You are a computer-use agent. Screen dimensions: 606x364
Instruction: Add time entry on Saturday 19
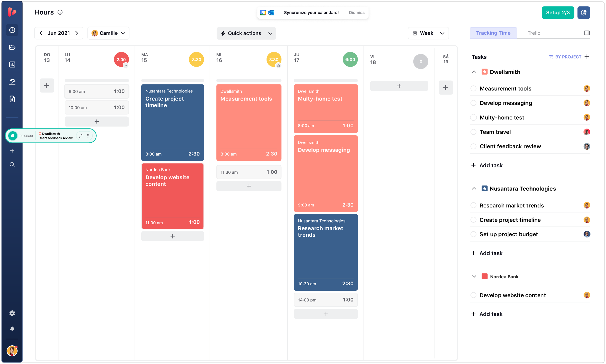(x=445, y=88)
